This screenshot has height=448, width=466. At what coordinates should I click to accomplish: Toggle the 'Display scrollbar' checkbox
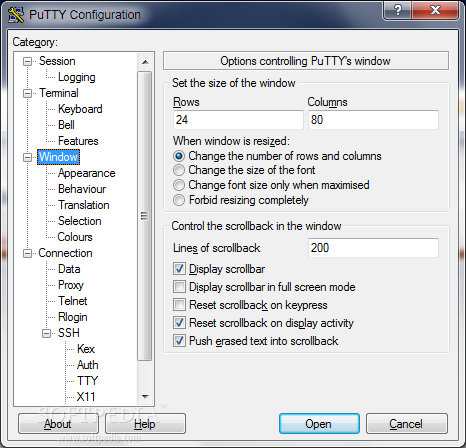pos(179,269)
